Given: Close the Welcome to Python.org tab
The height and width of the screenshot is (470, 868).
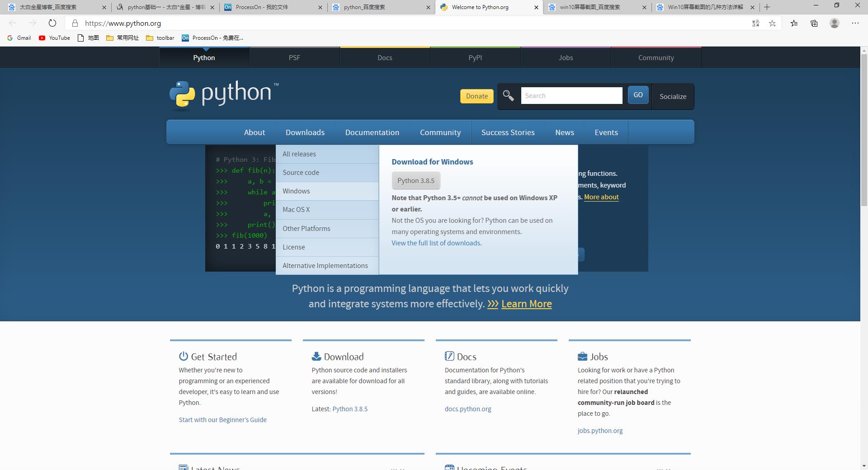Looking at the screenshot, I should (x=536, y=7).
